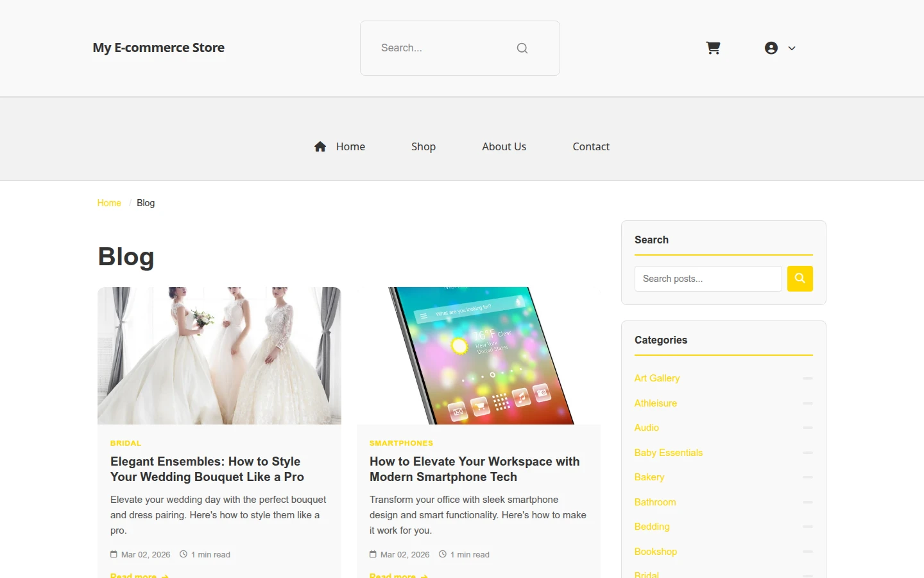
Task: Open the wedding dresses post thumbnail
Action: (219, 356)
